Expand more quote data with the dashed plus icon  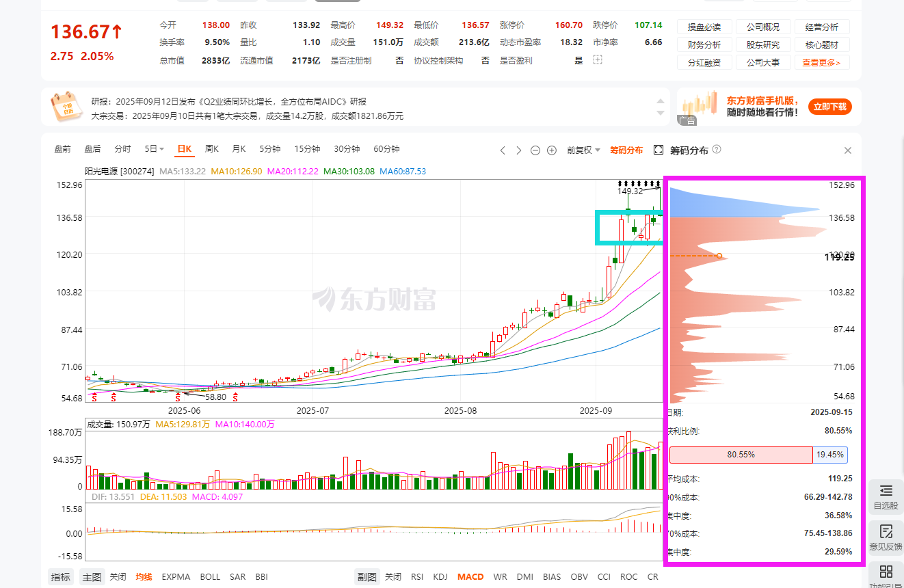coord(598,60)
